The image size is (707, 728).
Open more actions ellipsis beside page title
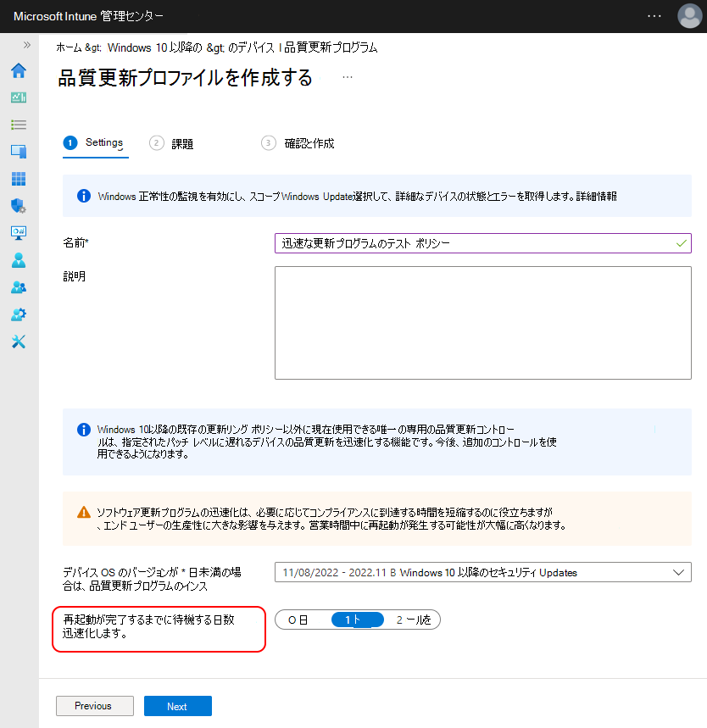(x=348, y=77)
